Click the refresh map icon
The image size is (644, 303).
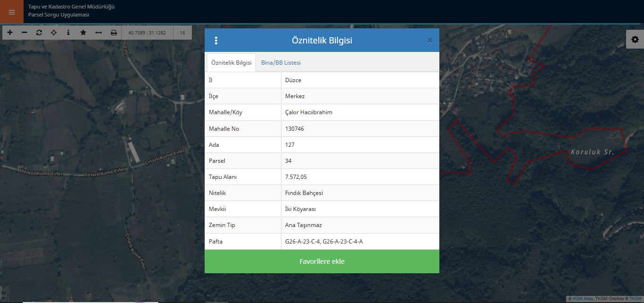(x=39, y=33)
